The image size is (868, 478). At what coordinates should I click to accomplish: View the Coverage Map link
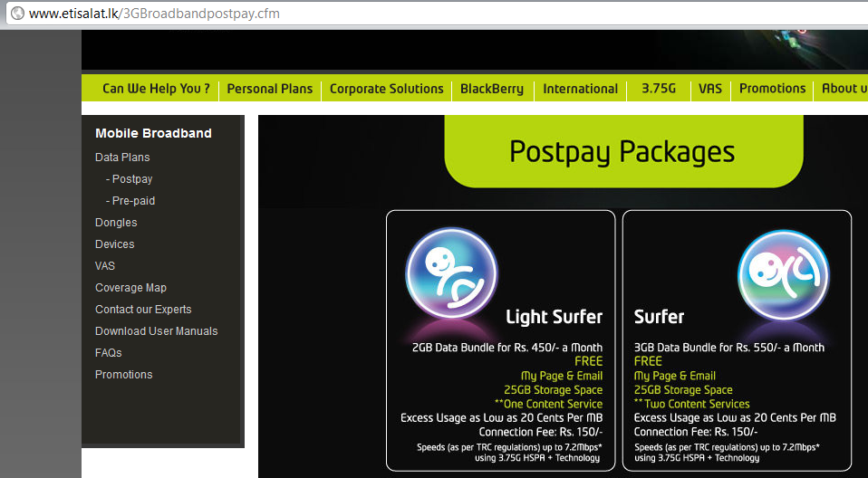coord(130,288)
